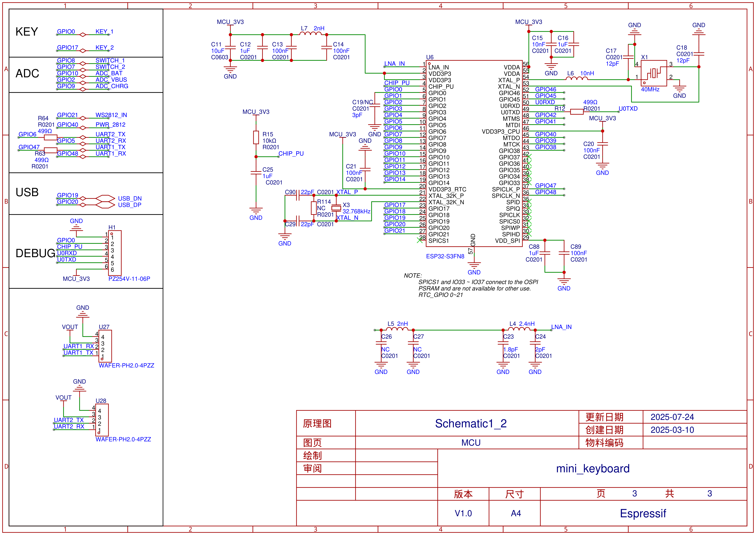The width and height of the screenshot is (756, 535).
Task: Click the V1.0 version field
Action: [463, 513]
